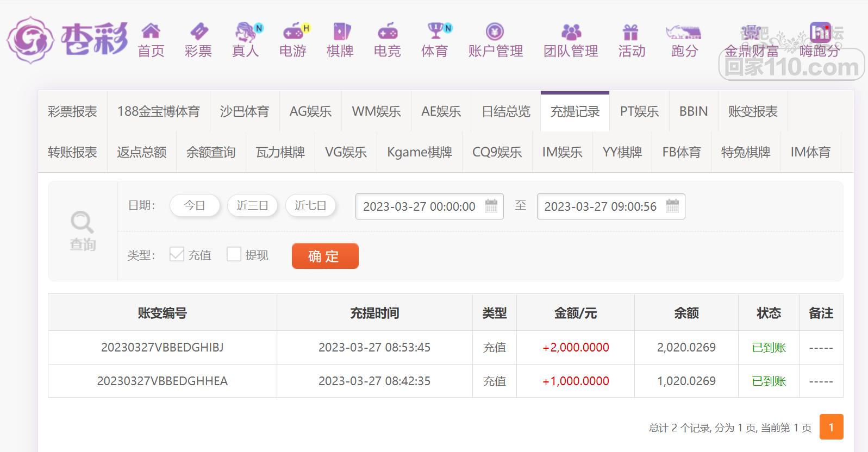Open account management yen icon
This screenshot has width=868, height=452.
tap(495, 32)
